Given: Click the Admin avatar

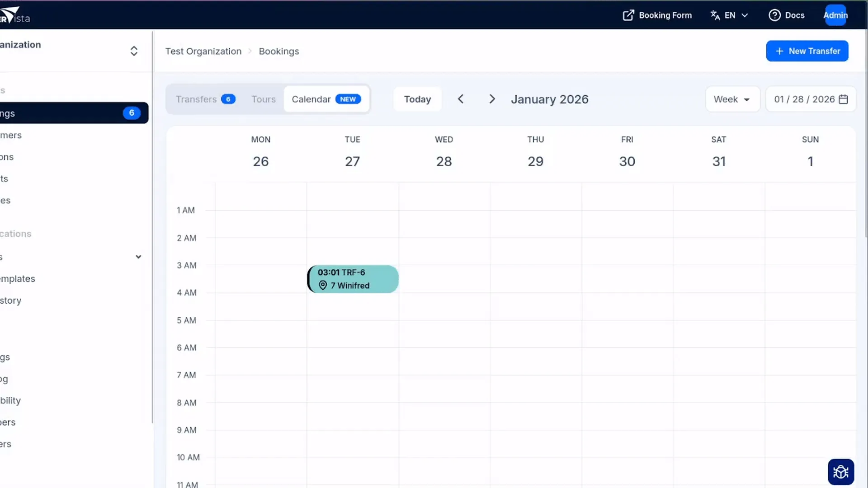Looking at the screenshot, I should coord(835,15).
